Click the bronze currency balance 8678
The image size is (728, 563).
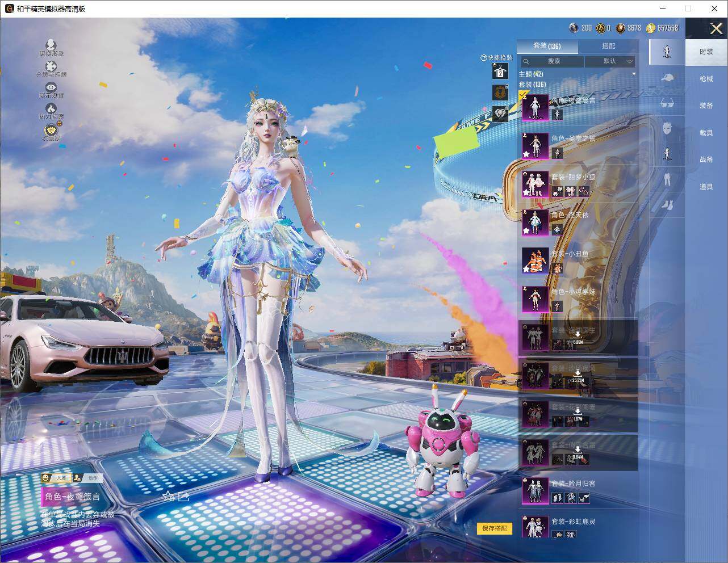[629, 28]
